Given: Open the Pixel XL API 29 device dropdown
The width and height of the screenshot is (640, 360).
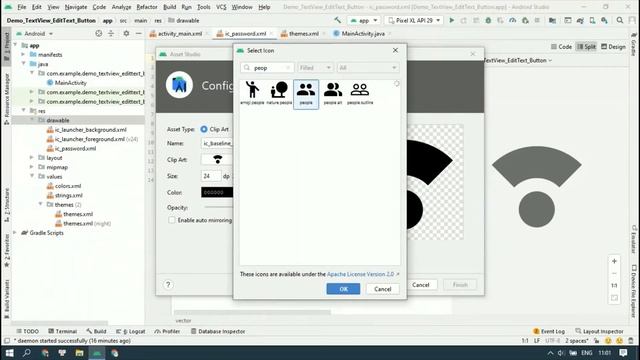Looking at the screenshot, I should pos(414,20).
